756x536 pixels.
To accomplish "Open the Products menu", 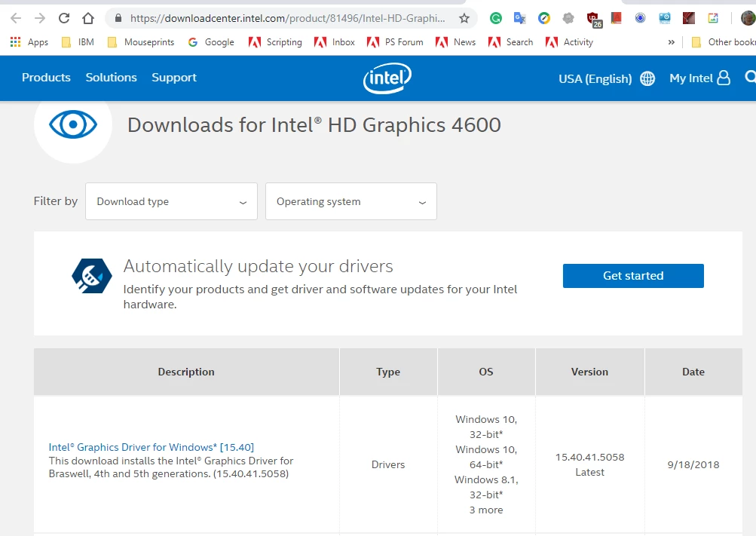I will coord(46,78).
